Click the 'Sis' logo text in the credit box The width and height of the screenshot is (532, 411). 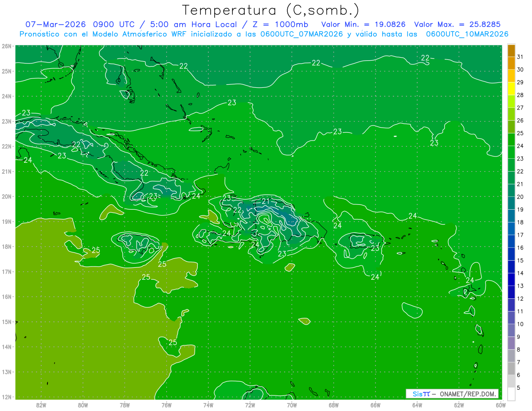tap(417, 394)
